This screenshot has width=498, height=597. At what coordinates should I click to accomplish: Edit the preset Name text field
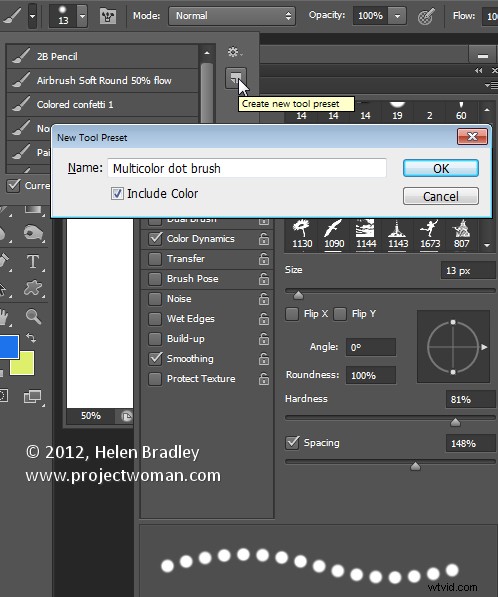coord(247,168)
